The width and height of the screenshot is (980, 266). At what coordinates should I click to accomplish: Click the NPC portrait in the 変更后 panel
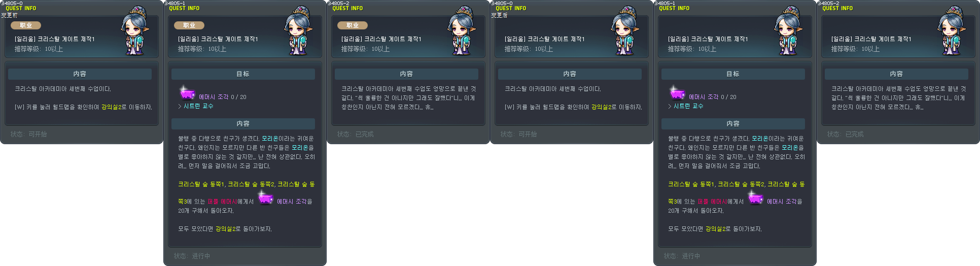625,31
